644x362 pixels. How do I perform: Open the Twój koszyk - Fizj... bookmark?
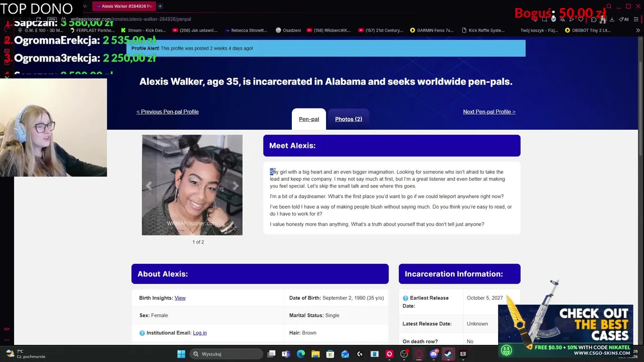(539, 30)
